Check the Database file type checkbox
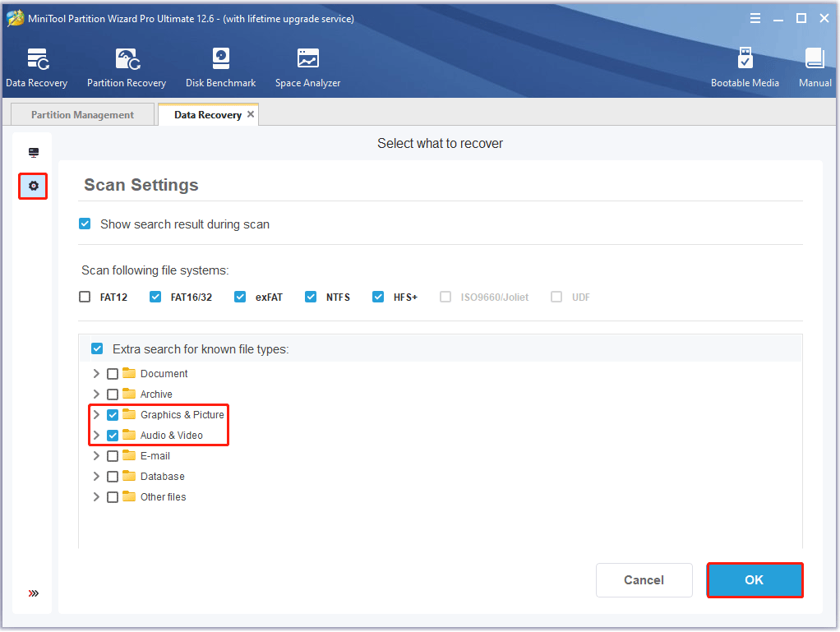Image resolution: width=840 pixels, height=632 pixels. (x=113, y=476)
